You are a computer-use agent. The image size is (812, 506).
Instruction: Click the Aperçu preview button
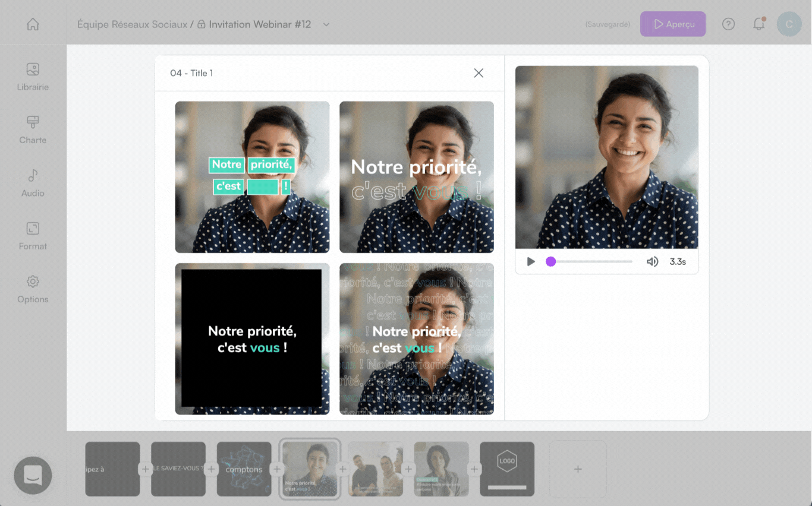[673, 24]
